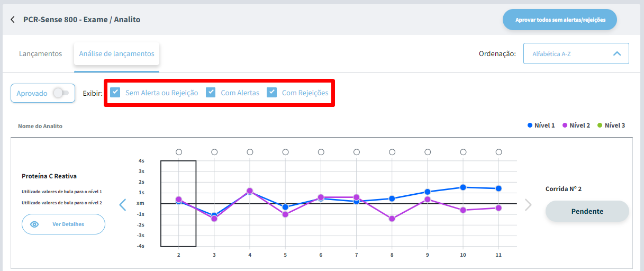Click the eye icon in Ver Detalhes
644x271 pixels.
(x=34, y=224)
